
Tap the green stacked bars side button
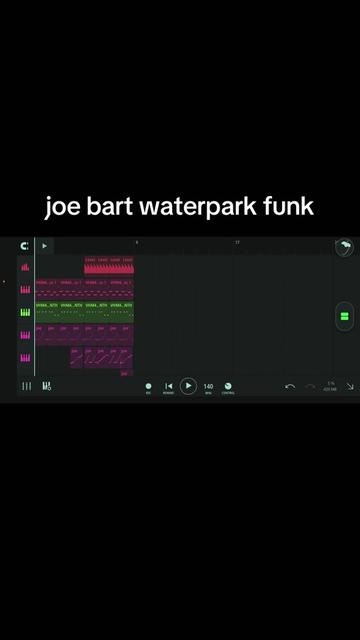point(344,316)
